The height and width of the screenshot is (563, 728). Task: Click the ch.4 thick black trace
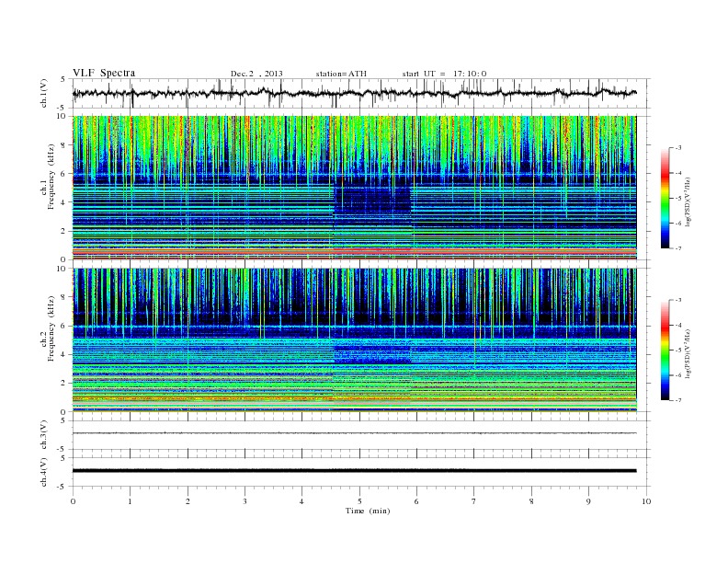pos(354,471)
